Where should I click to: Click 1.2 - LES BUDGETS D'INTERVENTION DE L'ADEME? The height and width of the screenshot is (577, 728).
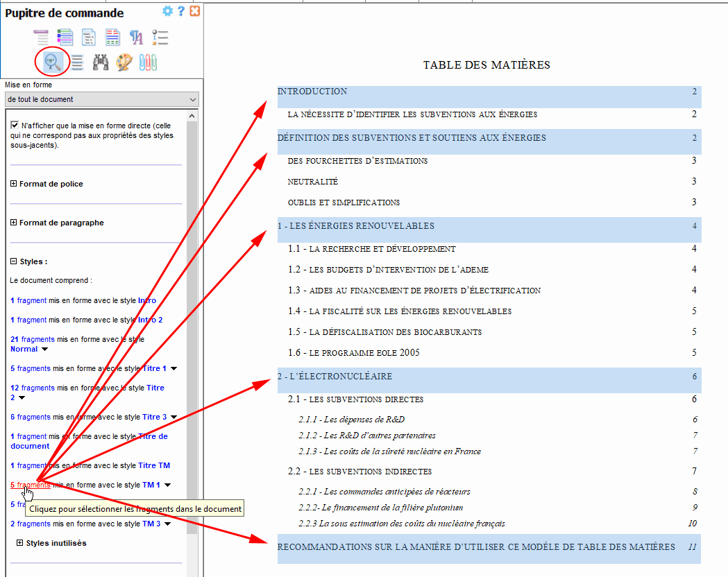pos(388,270)
